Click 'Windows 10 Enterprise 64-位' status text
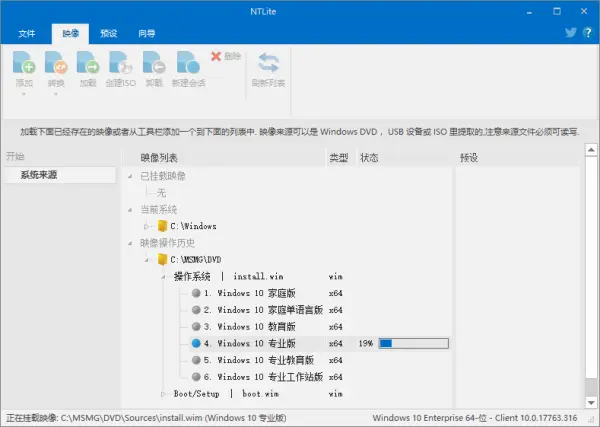This screenshot has width=600, height=427. coord(430,418)
